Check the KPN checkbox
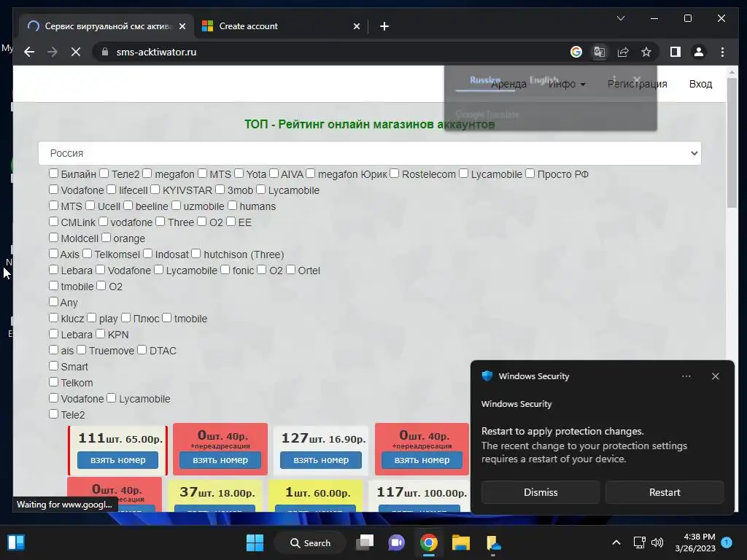The height and width of the screenshot is (560, 747). click(100, 334)
